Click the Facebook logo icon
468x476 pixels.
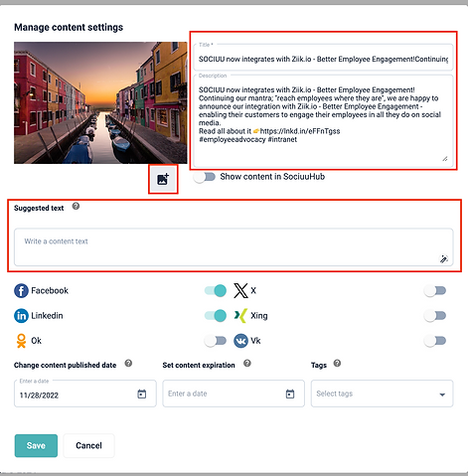(x=21, y=291)
